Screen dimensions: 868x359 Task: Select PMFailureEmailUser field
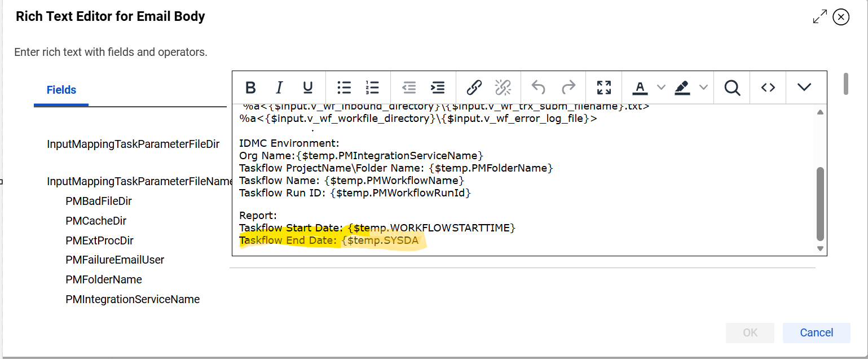115,260
